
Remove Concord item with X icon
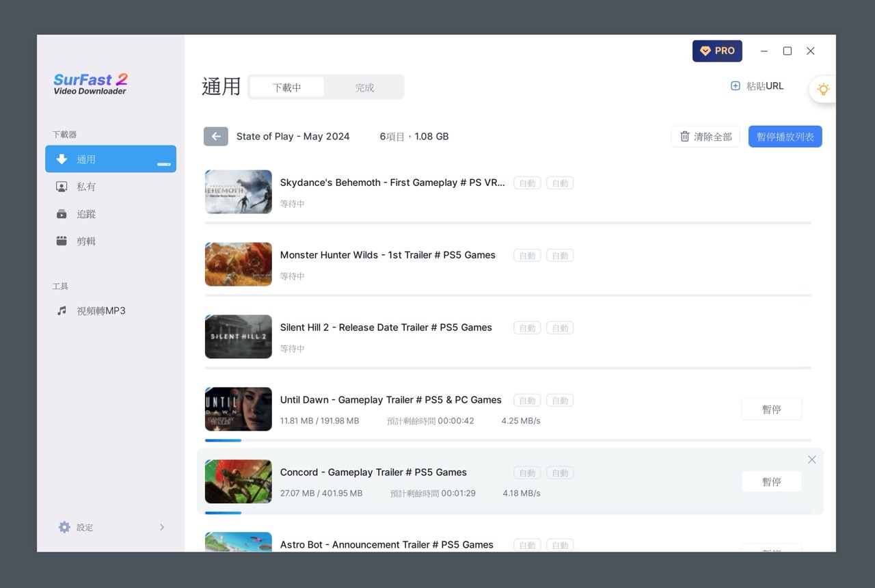pos(812,459)
